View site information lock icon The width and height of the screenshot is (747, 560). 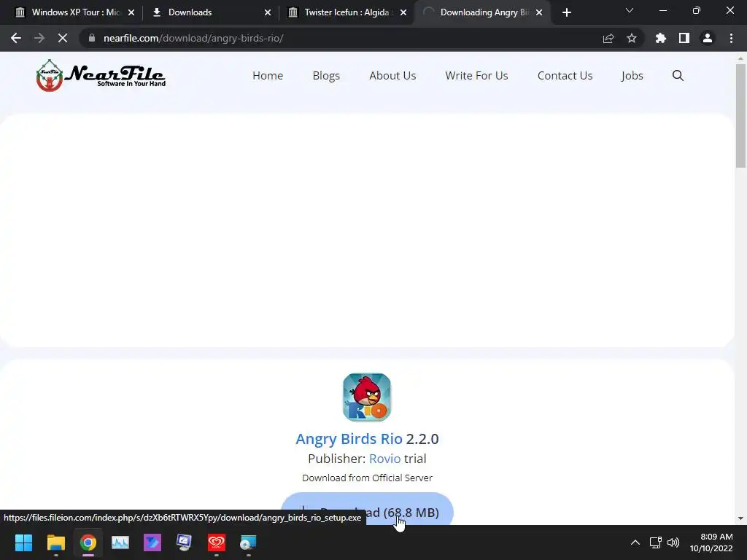pos(92,38)
